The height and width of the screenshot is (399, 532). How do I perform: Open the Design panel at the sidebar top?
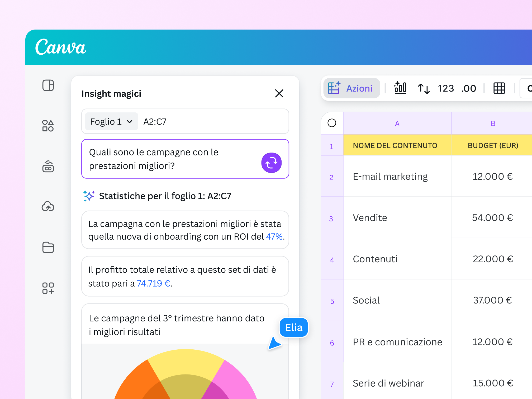48,85
